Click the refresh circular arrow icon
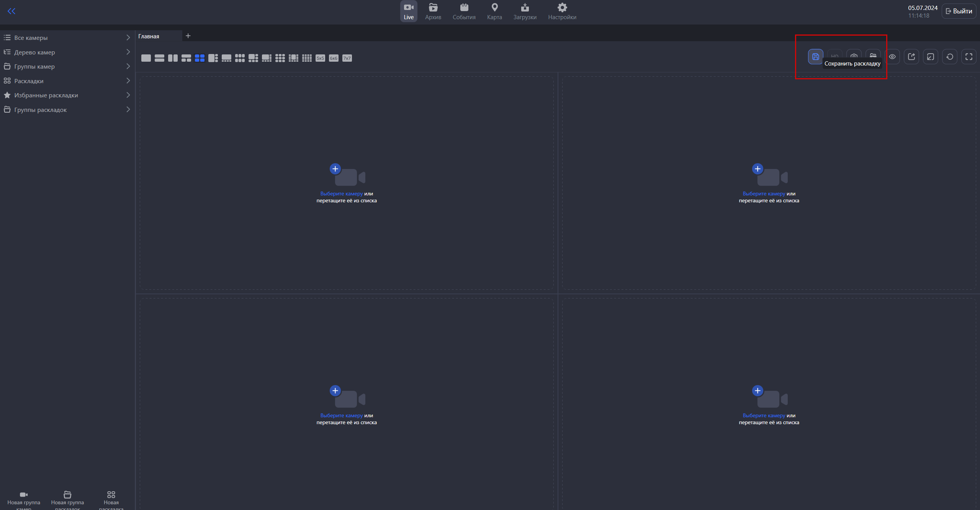980x510 pixels. [x=949, y=57]
